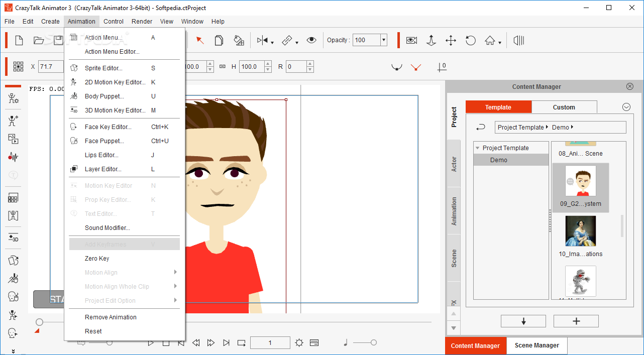The image size is (644, 355).
Task: Open the Control menu
Action: pyautogui.click(x=114, y=22)
